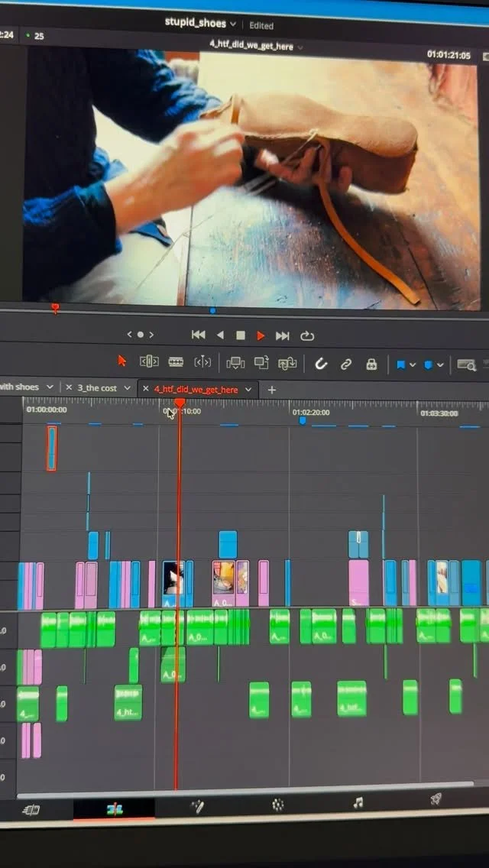Open the Deliver rocket page
The width and height of the screenshot is (489, 868).
[x=436, y=799]
